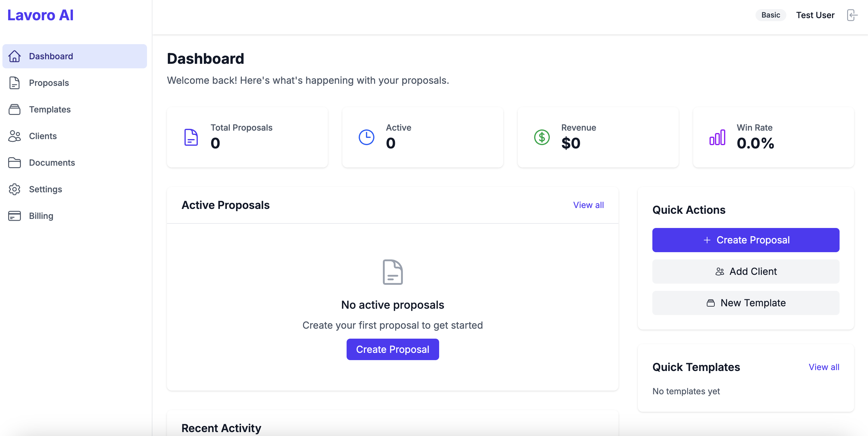Select the Basic plan badge

click(771, 15)
